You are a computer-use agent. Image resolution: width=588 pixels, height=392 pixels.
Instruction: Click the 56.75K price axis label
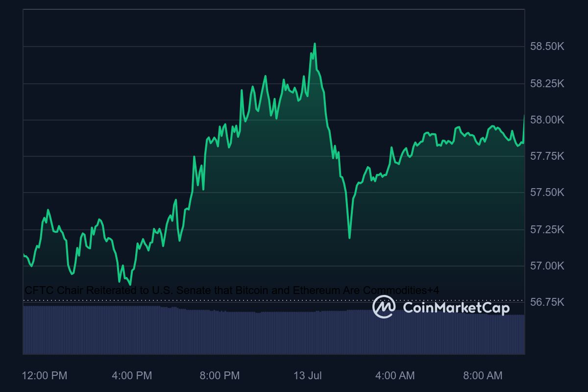click(547, 302)
